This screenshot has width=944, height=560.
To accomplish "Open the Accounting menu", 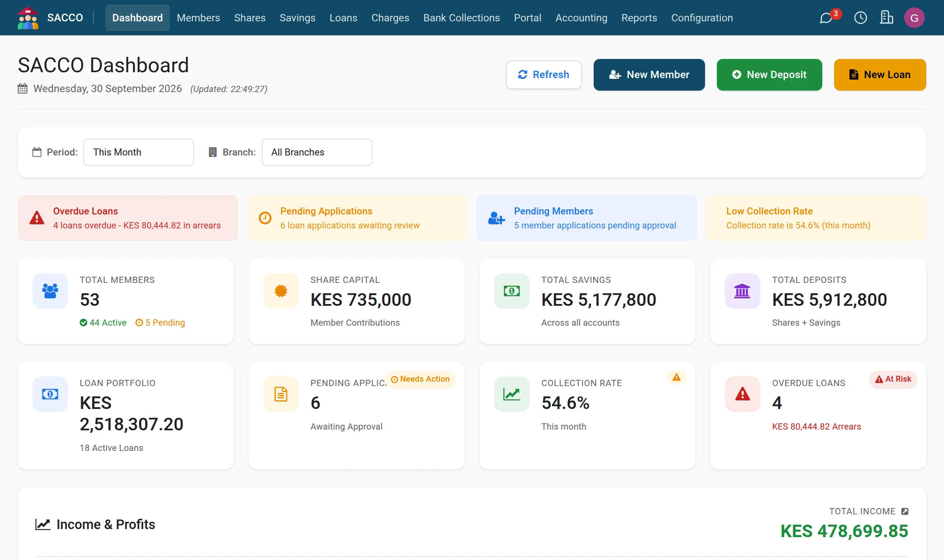I will point(581,18).
